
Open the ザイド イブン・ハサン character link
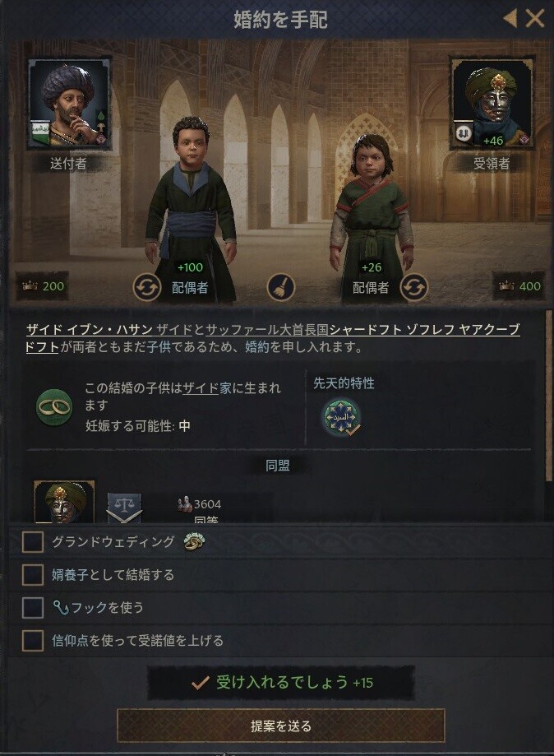(x=89, y=330)
